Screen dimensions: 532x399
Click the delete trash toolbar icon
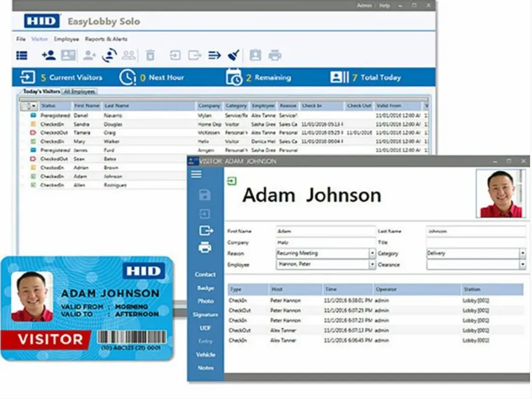click(x=150, y=55)
